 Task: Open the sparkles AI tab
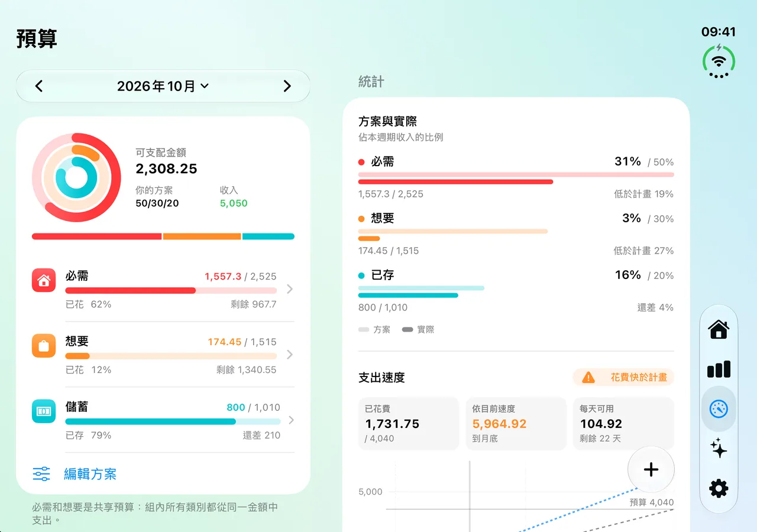719,449
